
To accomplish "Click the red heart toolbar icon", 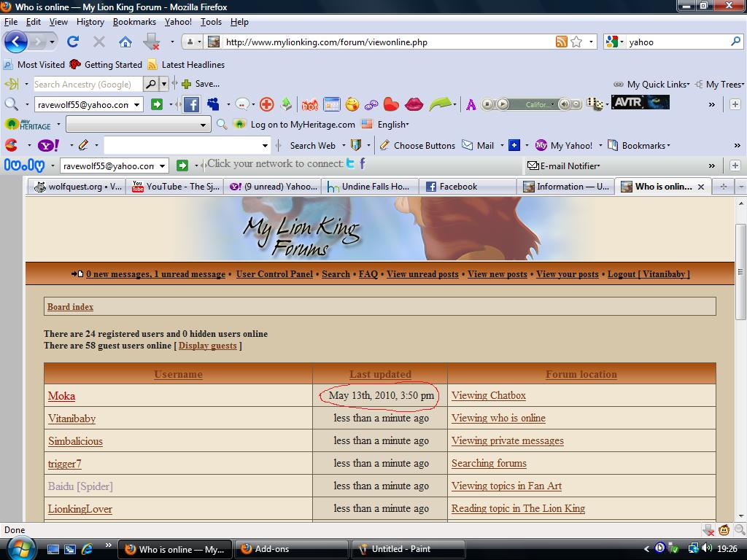I will point(392,104).
